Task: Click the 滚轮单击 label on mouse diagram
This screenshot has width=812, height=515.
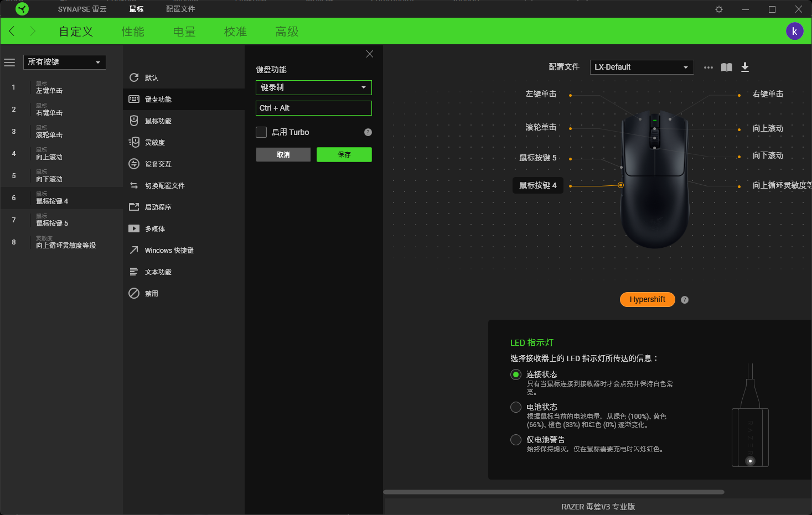Action: tap(541, 127)
